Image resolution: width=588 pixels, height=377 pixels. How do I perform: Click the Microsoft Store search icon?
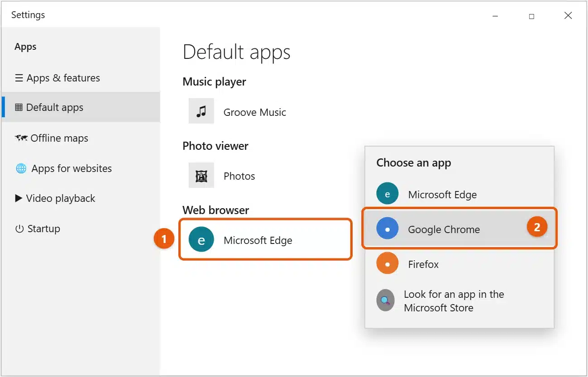(385, 300)
